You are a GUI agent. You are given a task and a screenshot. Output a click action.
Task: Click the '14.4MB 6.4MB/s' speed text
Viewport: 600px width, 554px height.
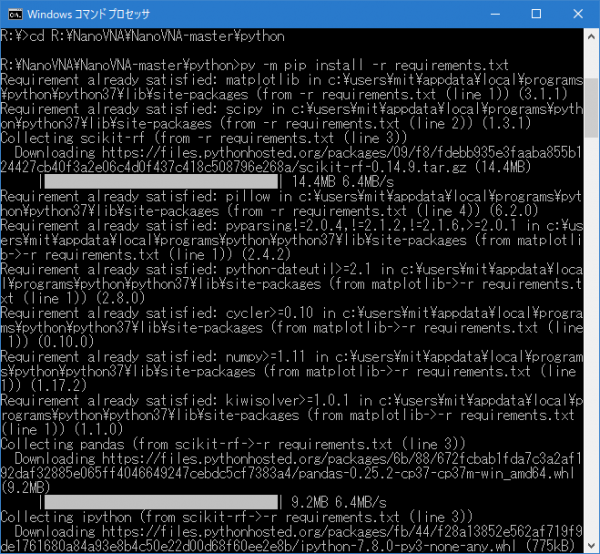(x=342, y=181)
